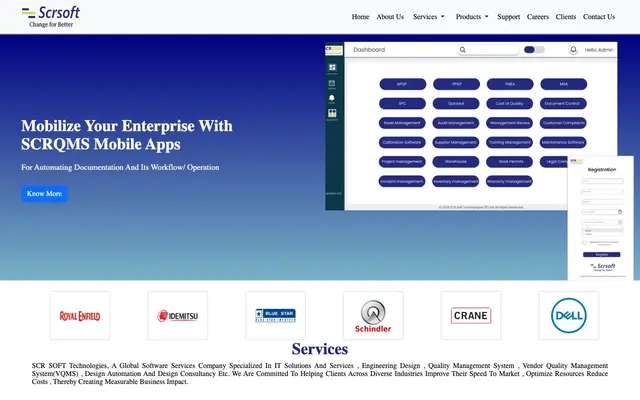Screen dimensions: 640x400
Task: Open the Asset Management module
Action: pos(402,123)
